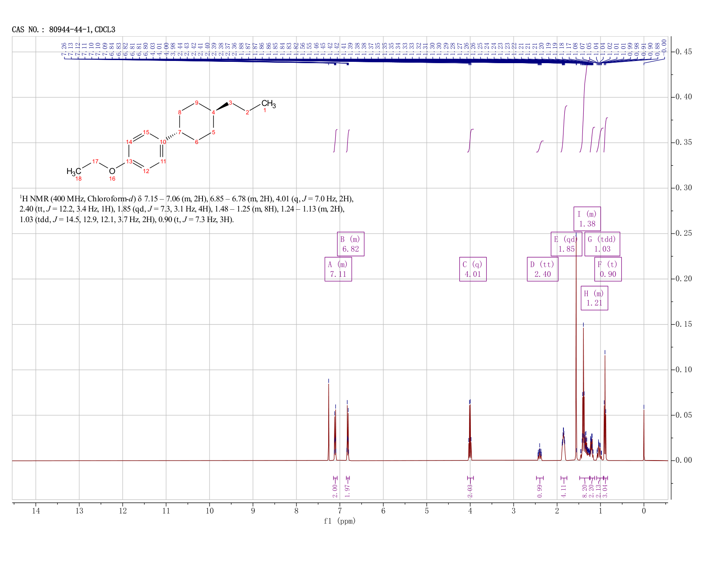Click the TMS peak at 0 ppm
728x563 pixels.
click(644, 435)
